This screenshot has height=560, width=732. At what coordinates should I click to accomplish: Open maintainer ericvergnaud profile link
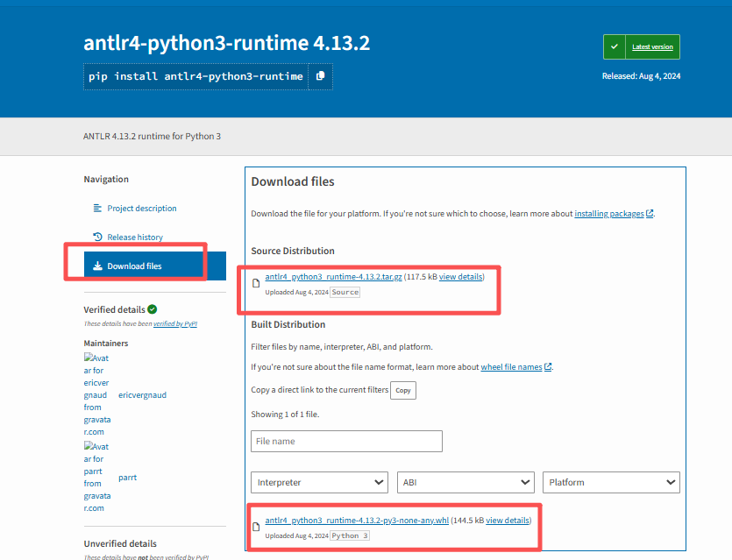[x=142, y=394]
